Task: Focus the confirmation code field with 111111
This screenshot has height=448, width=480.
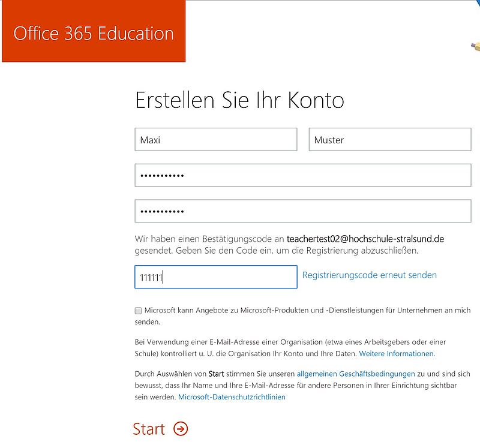Action: pos(215,277)
